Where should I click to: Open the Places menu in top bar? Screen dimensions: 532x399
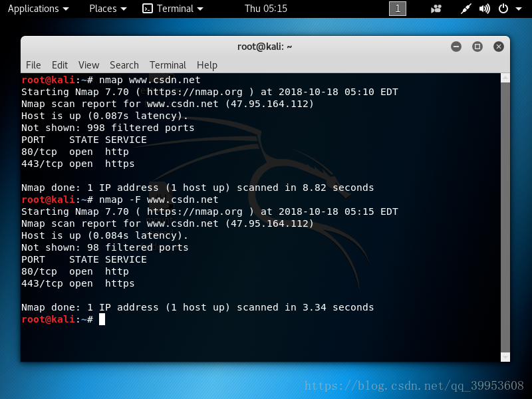click(x=108, y=9)
